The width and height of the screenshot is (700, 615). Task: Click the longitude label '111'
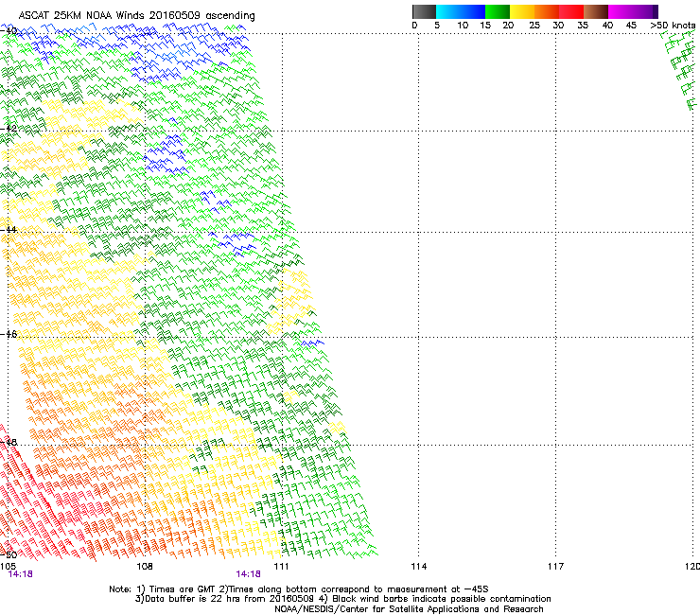281,567
